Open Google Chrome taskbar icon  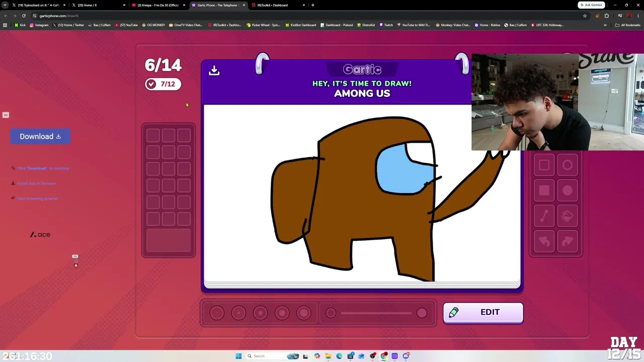384,356
